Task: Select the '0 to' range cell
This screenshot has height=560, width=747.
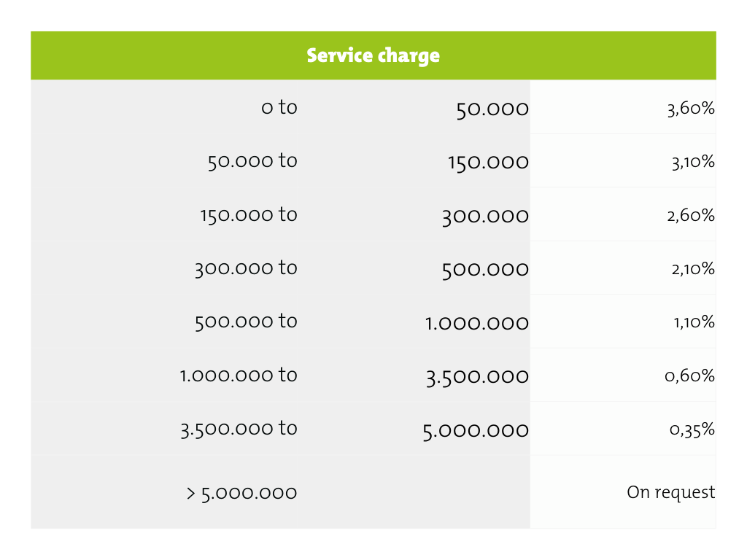Action: [279, 107]
